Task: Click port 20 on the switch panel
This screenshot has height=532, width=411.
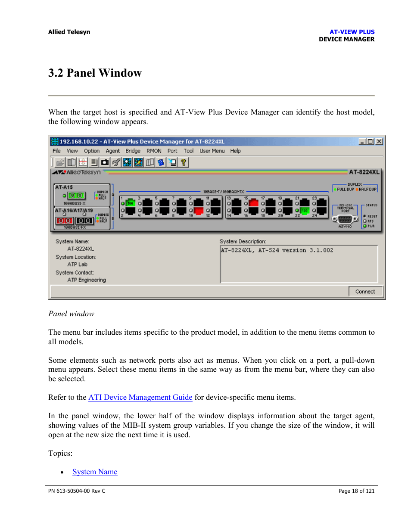Action: tap(288, 211)
